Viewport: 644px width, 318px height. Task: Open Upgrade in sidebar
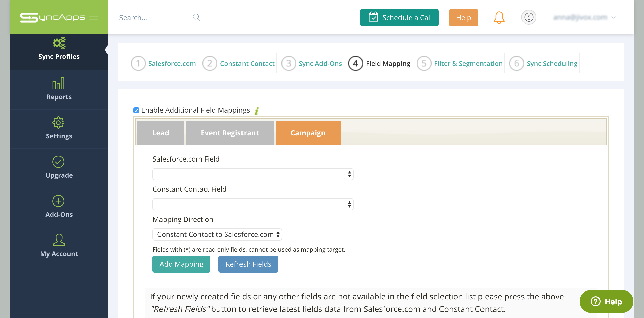pyautogui.click(x=59, y=168)
